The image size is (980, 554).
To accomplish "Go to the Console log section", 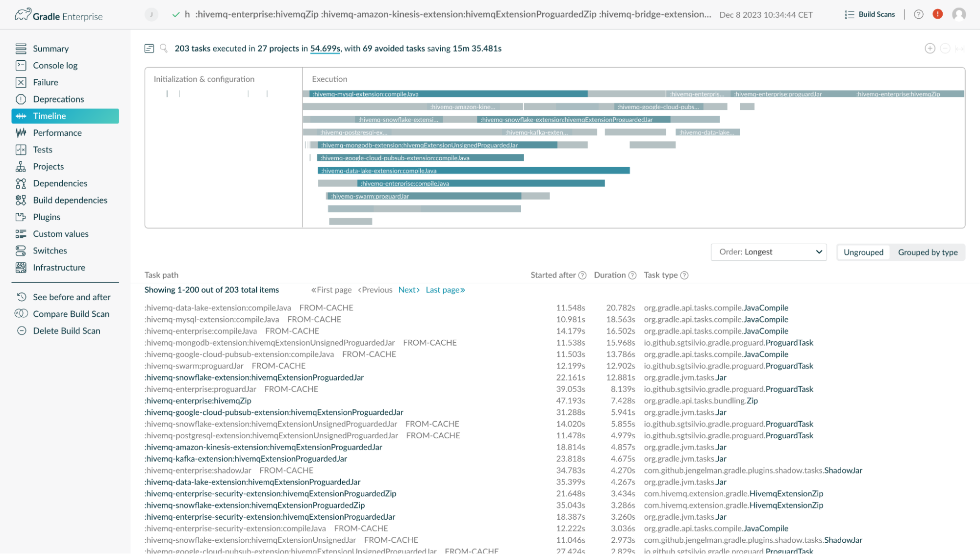I will 55,65.
